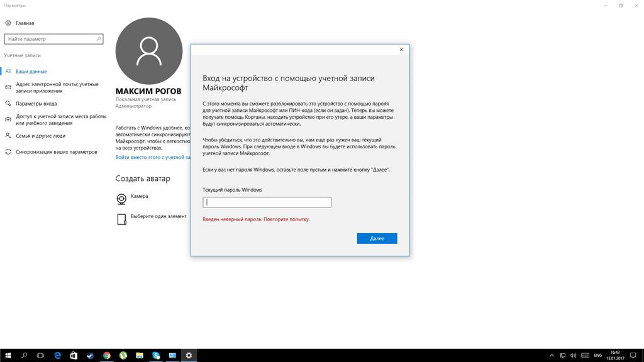Open Доступ к учетной записи места работы
Viewport: 644px width, 362px height.
point(61,119)
